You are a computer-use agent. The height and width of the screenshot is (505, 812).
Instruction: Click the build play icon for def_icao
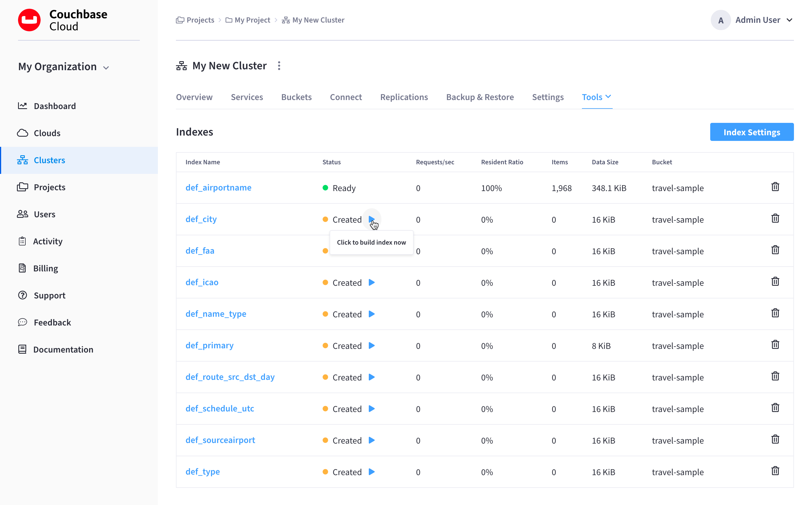(372, 283)
